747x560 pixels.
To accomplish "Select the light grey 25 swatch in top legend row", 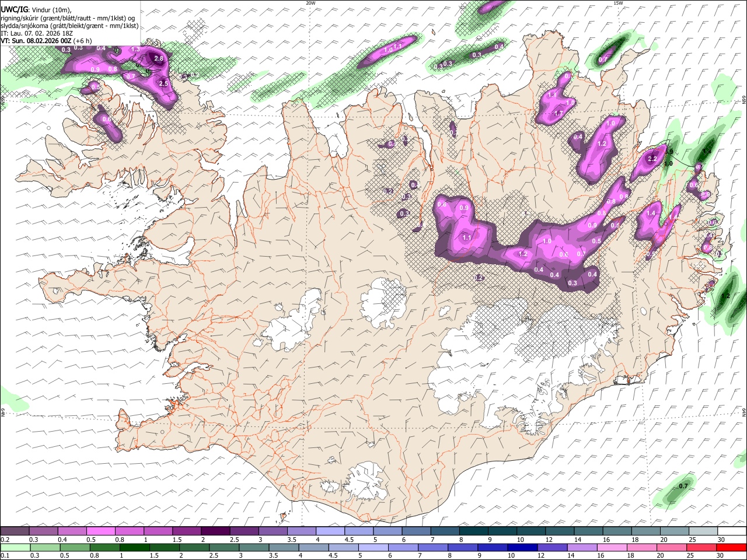I will pyautogui.click(x=703, y=531).
